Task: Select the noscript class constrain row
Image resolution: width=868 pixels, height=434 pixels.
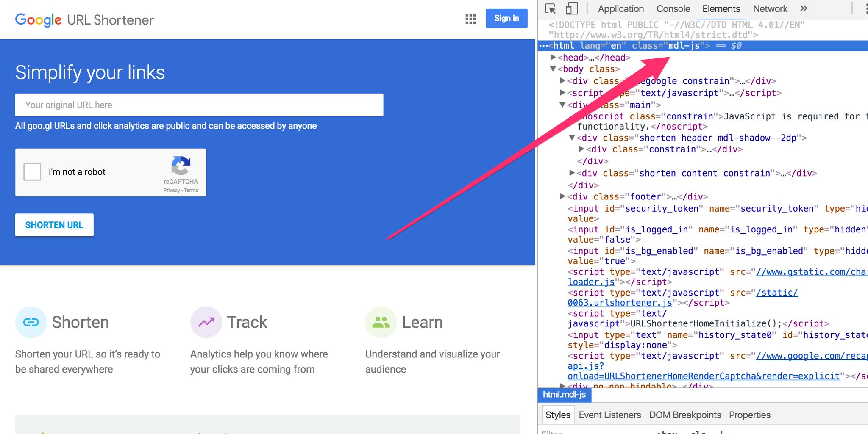Action: click(x=722, y=121)
